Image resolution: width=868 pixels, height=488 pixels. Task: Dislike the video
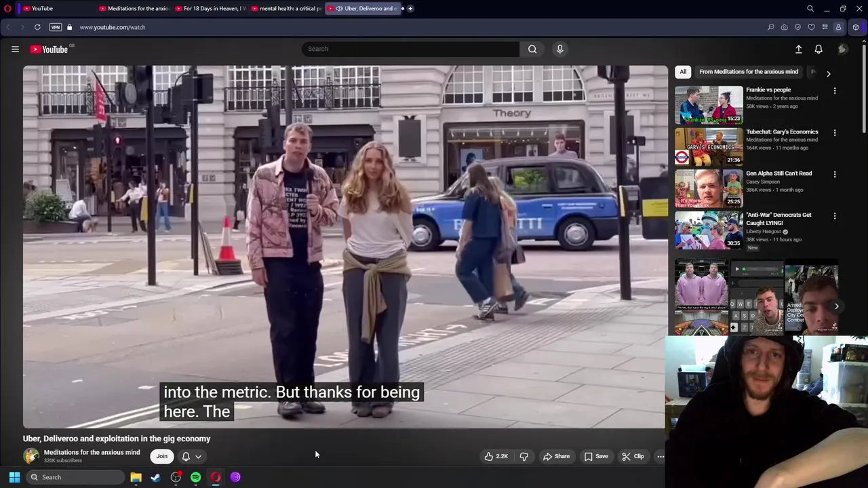pyautogui.click(x=524, y=456)
